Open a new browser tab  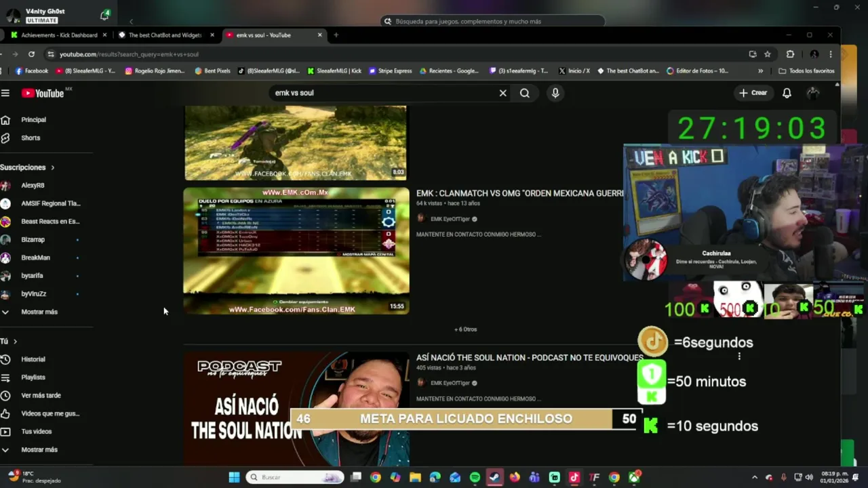pyautogui.click(x=336, y=35)
